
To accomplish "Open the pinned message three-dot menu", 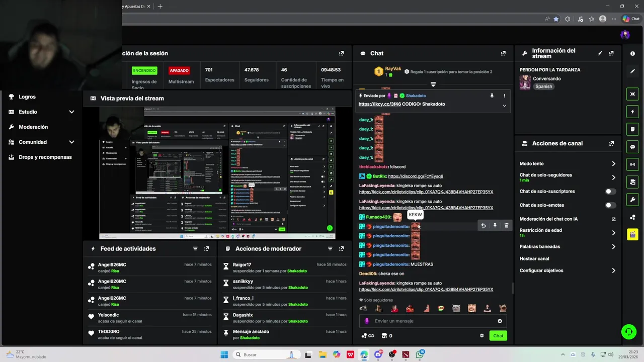I will 504,96.
